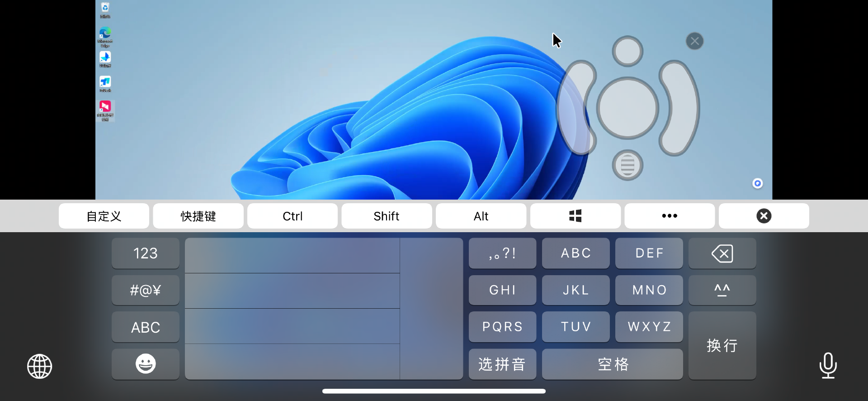Tap the punctuation key ,。?!
The height and width of the screenshot is (401, 868).
pos(502,253)
